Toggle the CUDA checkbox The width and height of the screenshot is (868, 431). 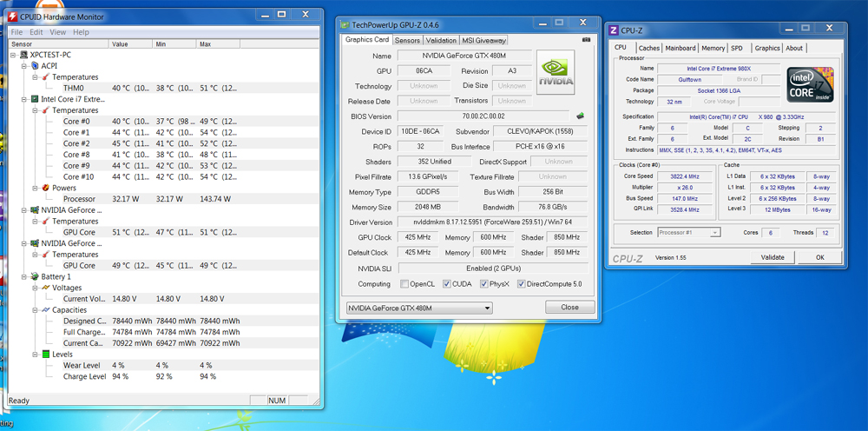click(x=447, y=284)
